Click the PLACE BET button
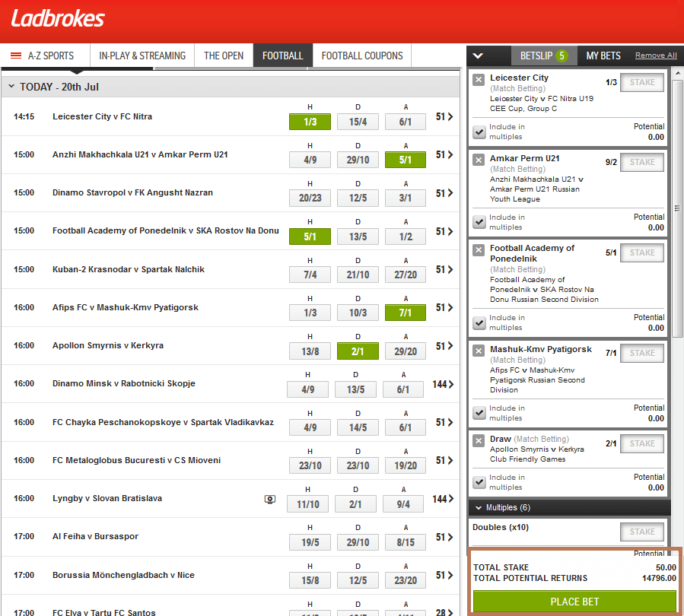 click(574, 602)
